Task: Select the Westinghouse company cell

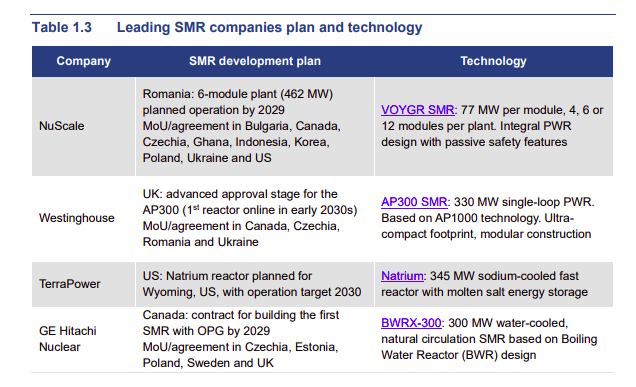Action: (84, 218)
